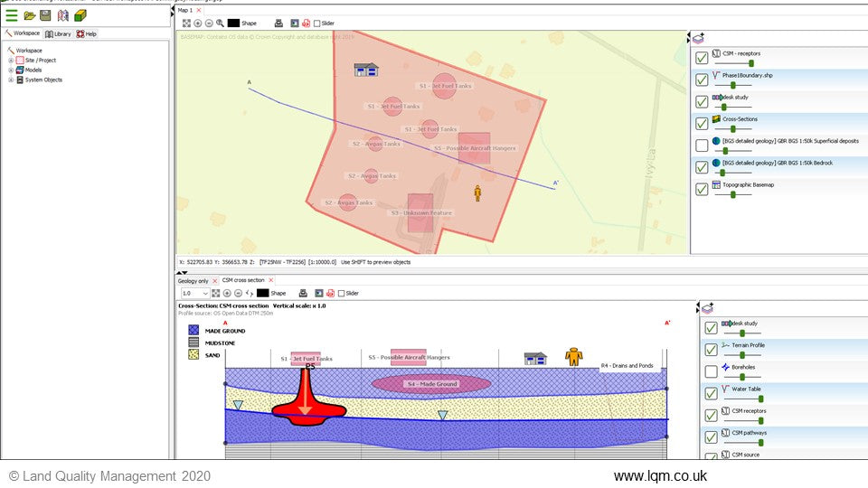868x488 pixels.
Task: Click the save disk icon in main toolbar
Action: 45,15
